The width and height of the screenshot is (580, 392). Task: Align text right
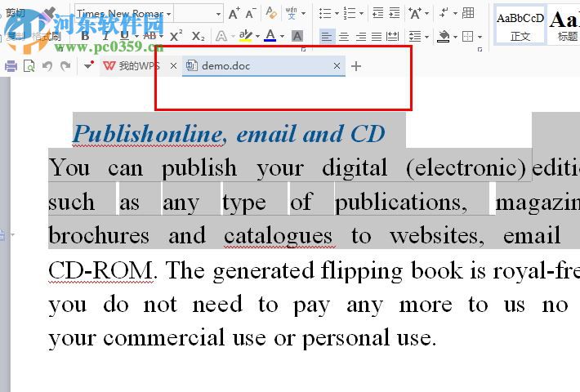pos(360,37)
